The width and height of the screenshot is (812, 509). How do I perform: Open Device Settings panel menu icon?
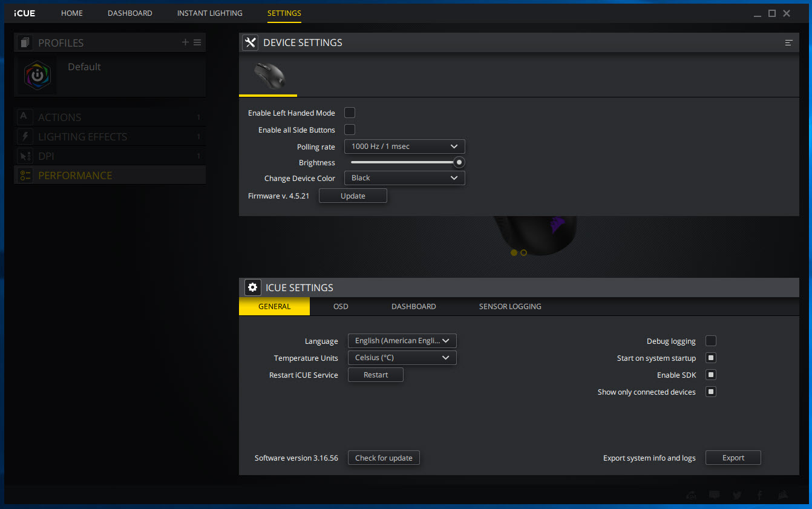[788, 42]
